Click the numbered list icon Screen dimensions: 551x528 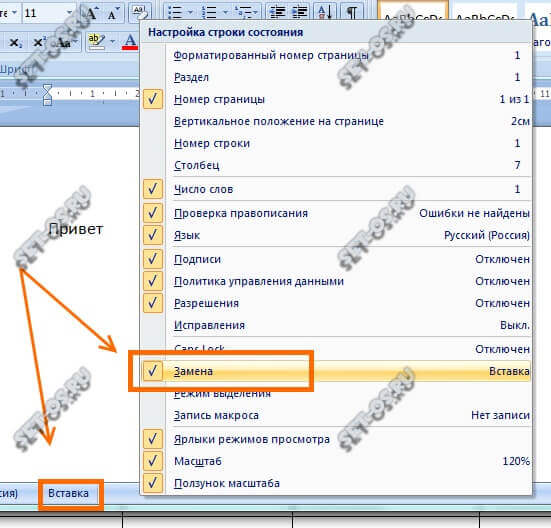pyautogui.click(x=209, y=13)
